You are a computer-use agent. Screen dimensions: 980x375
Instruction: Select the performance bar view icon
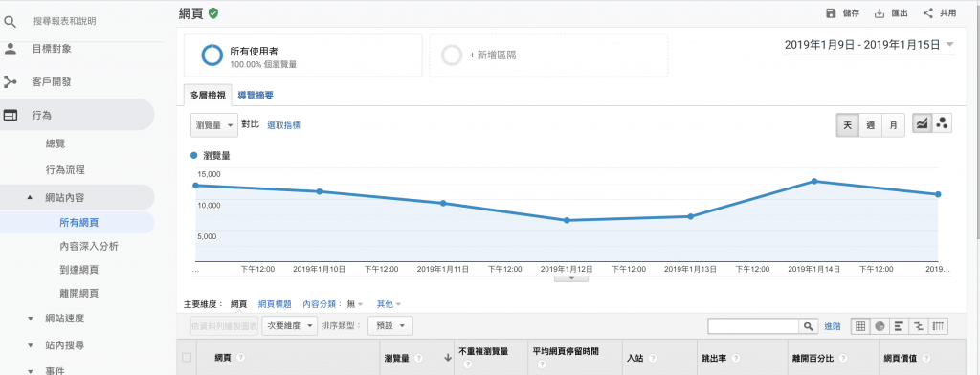click(900, 325)
